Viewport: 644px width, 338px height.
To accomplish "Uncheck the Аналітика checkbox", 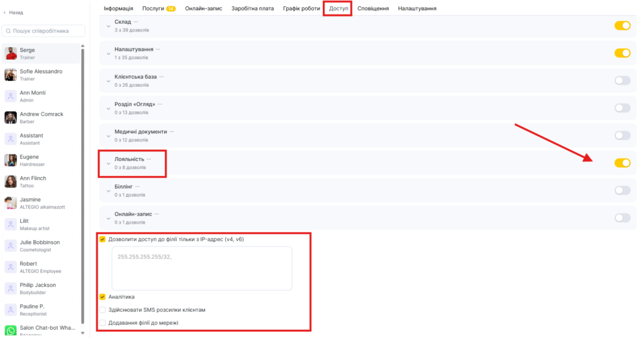I will 103,297.
